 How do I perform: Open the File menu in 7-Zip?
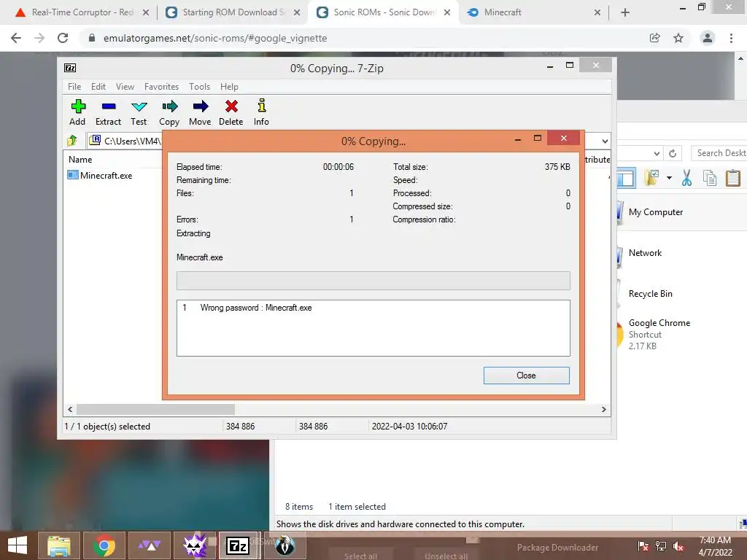[74, 87]
